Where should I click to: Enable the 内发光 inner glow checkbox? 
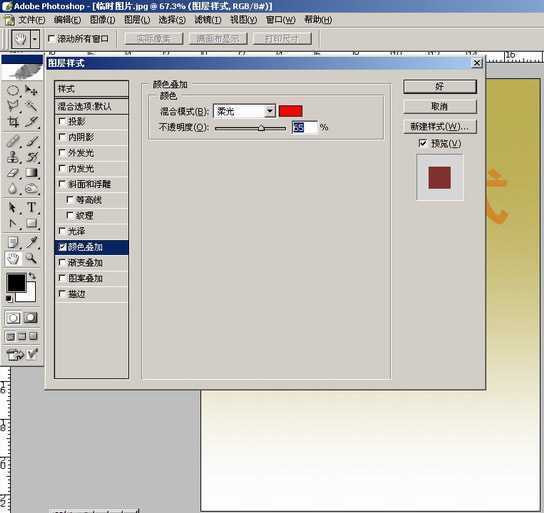click(62, 168)
